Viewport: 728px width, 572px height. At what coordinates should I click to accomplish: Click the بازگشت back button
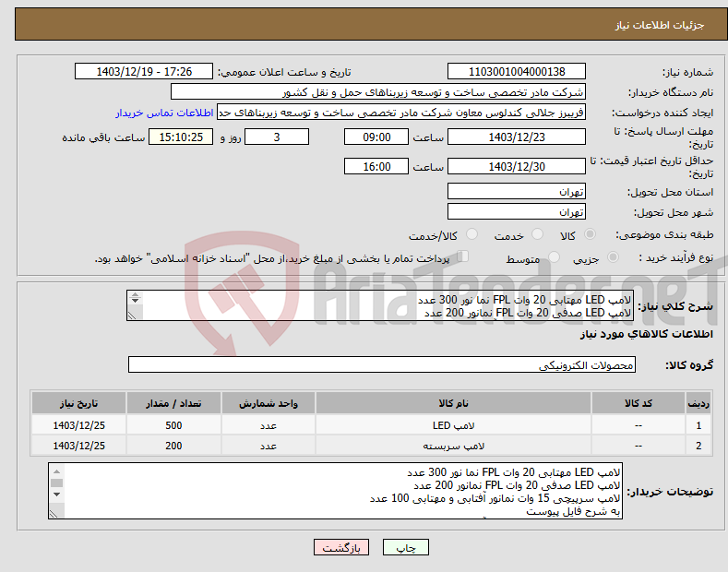pyautogui.click(x=341, y=547)
